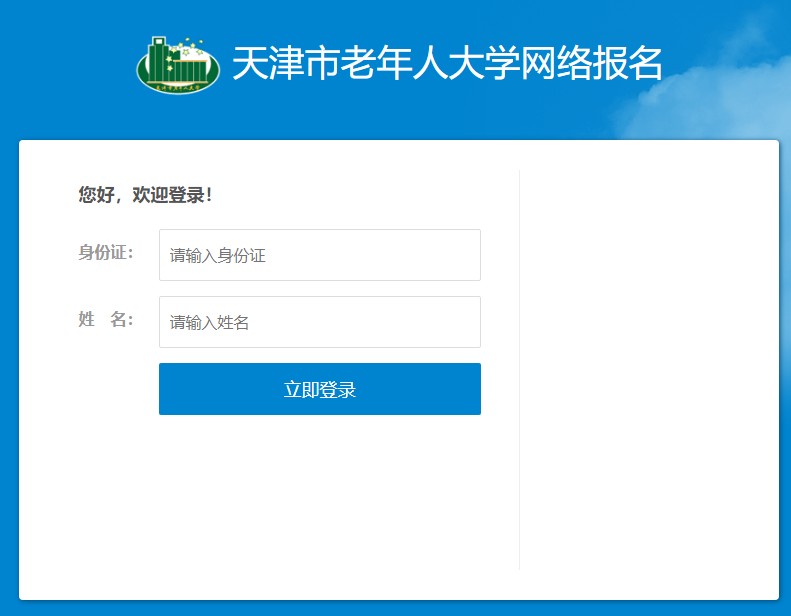The height and width of the screenshot is (616, 791).
Task: Click the 天津市老年人大学网络报名 title text
Action: (x=447, y=64)
